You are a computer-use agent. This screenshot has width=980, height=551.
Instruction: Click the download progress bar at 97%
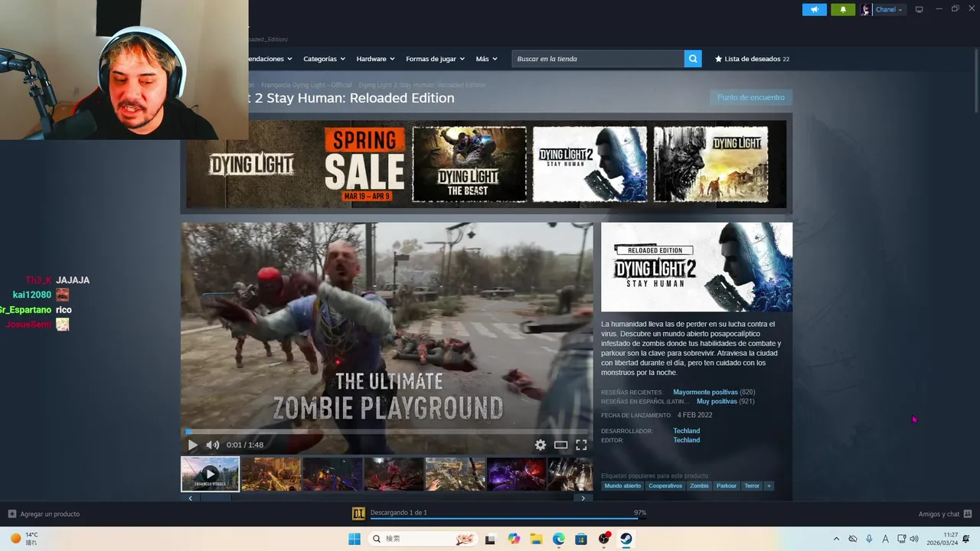click(x=508, y=519)
